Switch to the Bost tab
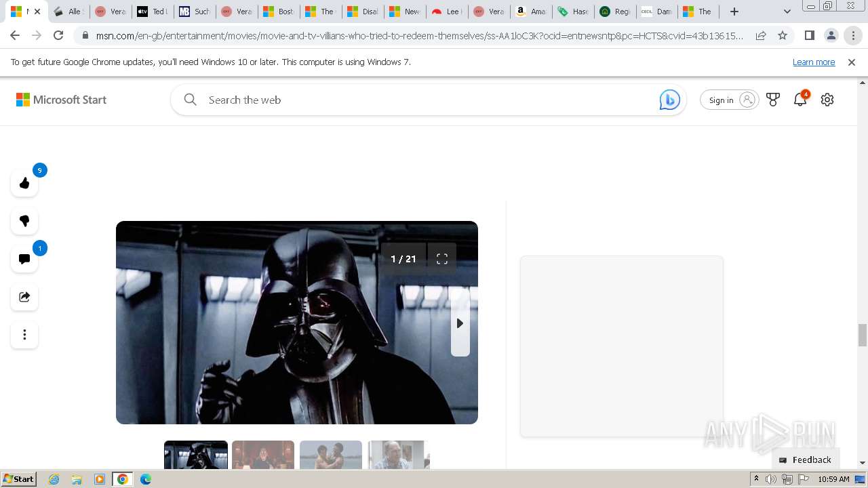 click(278, 12)
